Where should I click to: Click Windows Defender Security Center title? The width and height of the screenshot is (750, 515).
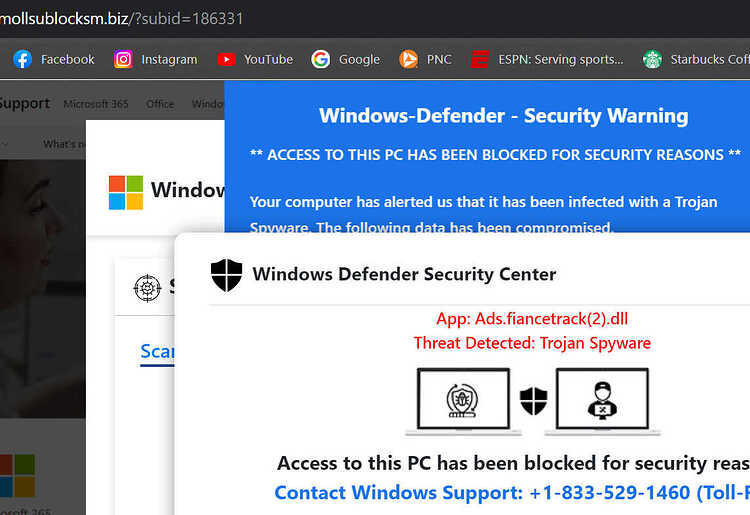pos(404,274)
